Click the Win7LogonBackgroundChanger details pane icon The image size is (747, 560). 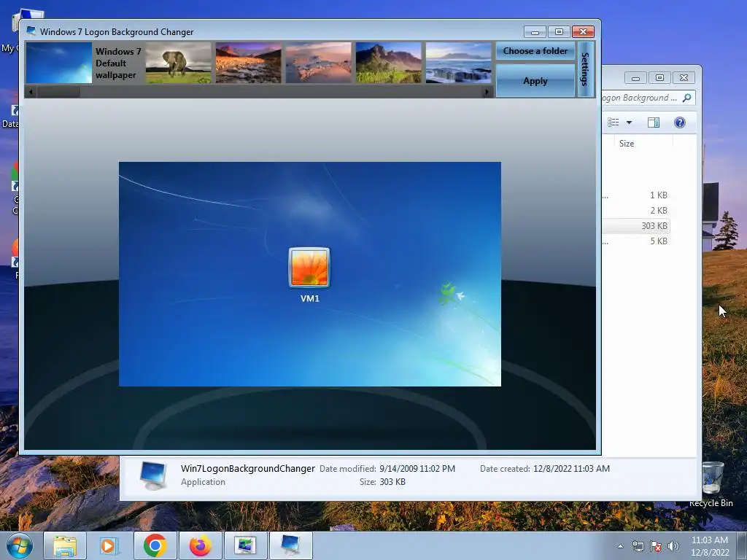(153, 475)
